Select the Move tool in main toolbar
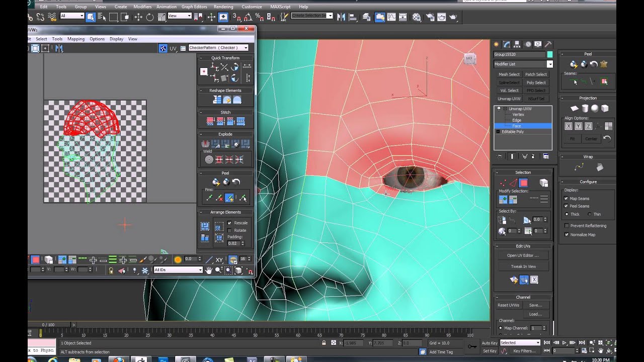 tap(138, 17)
